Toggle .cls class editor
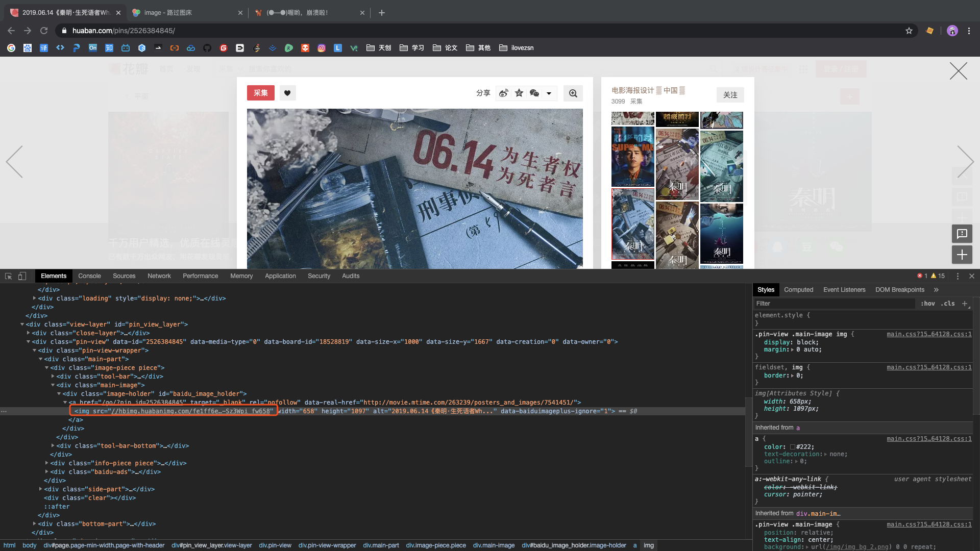This screenshot has width=980, height=551. coord(948,304)
